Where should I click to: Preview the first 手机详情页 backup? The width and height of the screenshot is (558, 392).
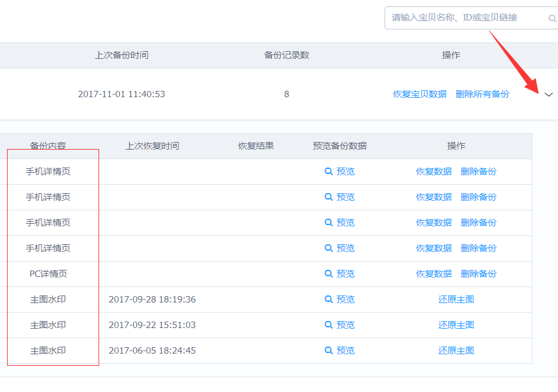[340, 171]
